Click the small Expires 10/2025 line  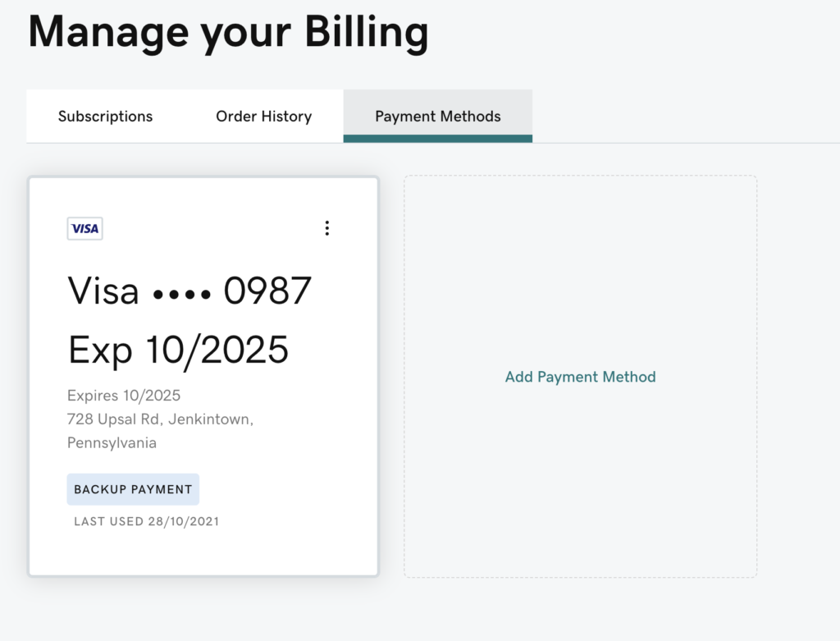[x=124, y=396]
